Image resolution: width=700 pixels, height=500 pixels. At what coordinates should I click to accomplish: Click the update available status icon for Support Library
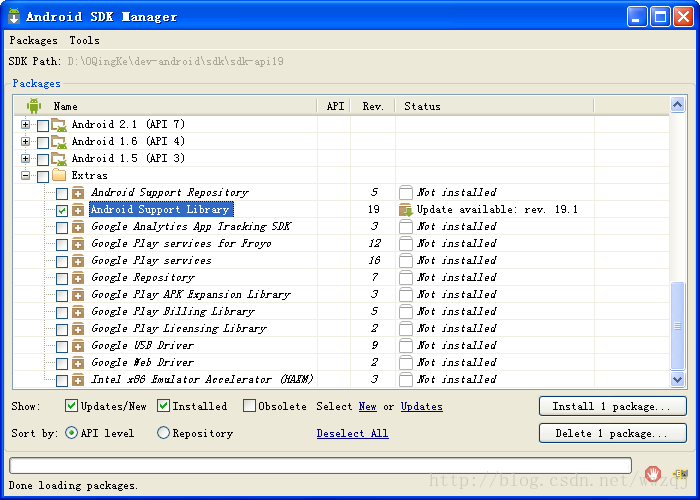pos(406,209)
